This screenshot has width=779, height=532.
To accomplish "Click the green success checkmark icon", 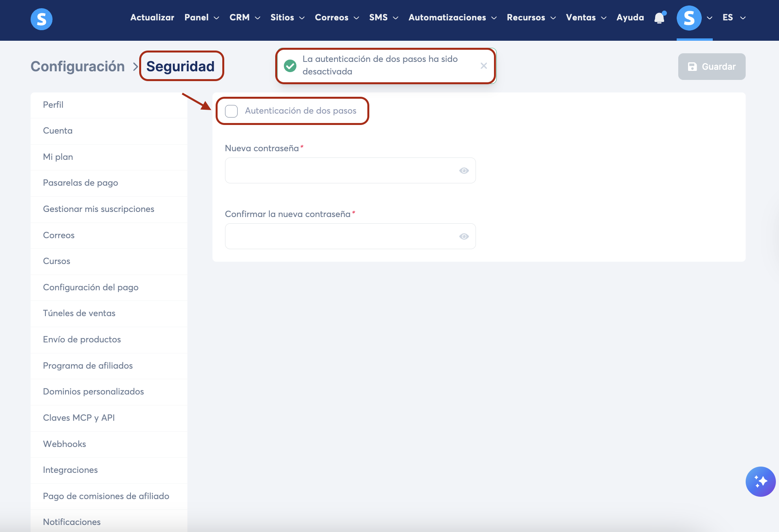I will 290,66.
